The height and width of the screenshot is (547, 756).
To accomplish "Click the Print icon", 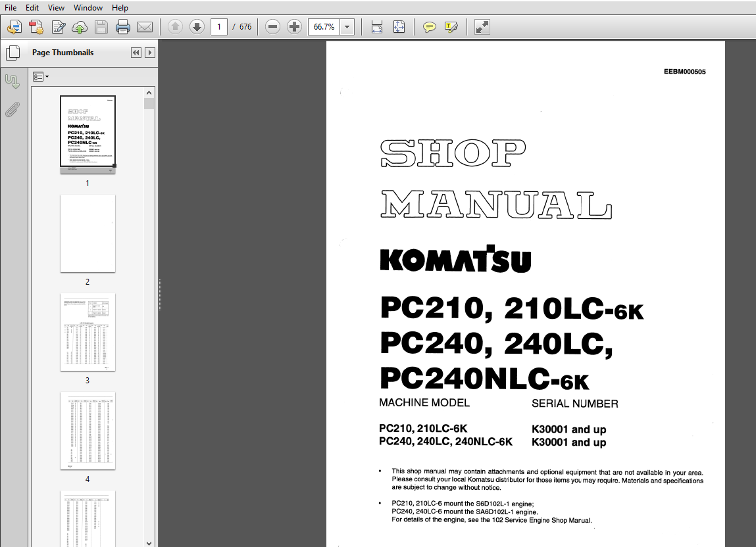I will (123, 27).
